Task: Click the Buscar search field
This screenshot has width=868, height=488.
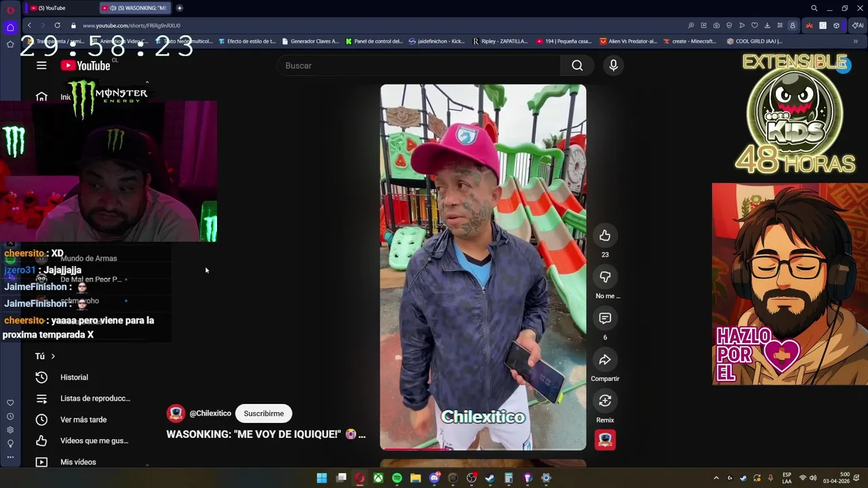Action: [418, 65]
